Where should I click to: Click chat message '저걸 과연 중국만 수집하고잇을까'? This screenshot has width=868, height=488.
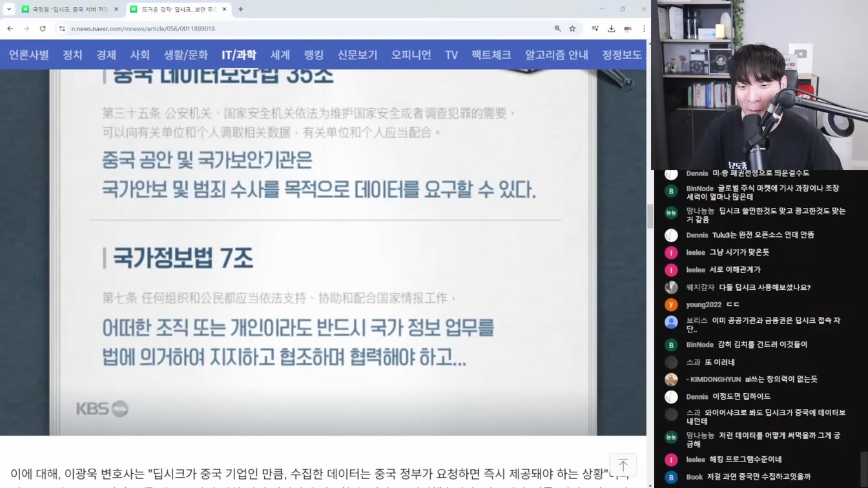tap(759, 477)
